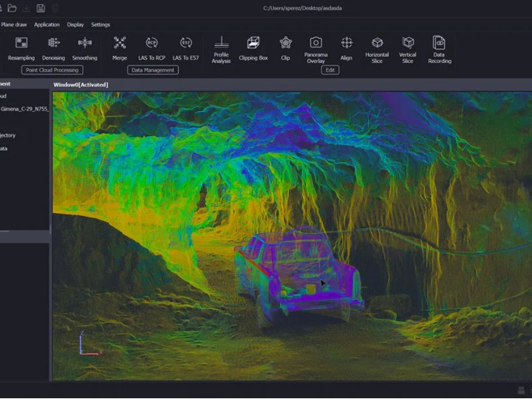Select the Clip tool

click(x=286, y=49)
